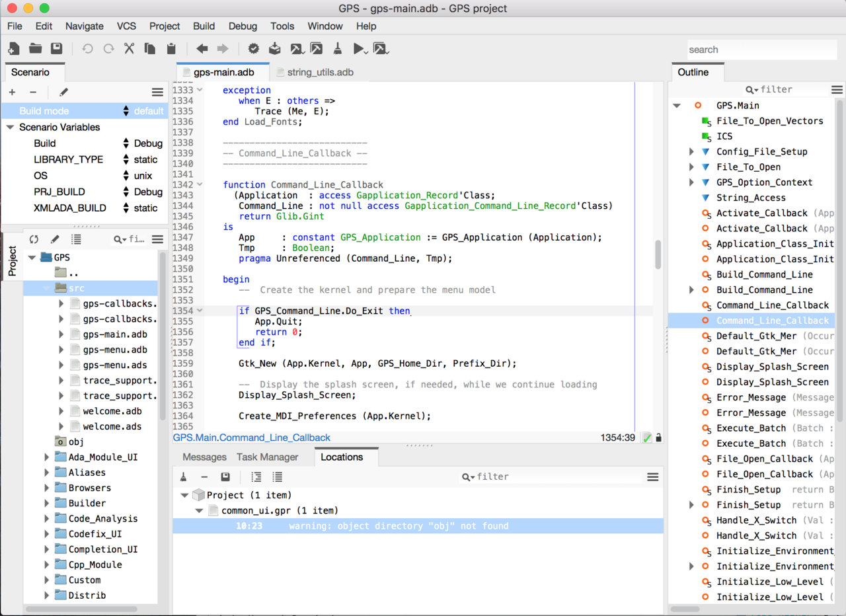Click the Locations filter field

coord(550,477)
